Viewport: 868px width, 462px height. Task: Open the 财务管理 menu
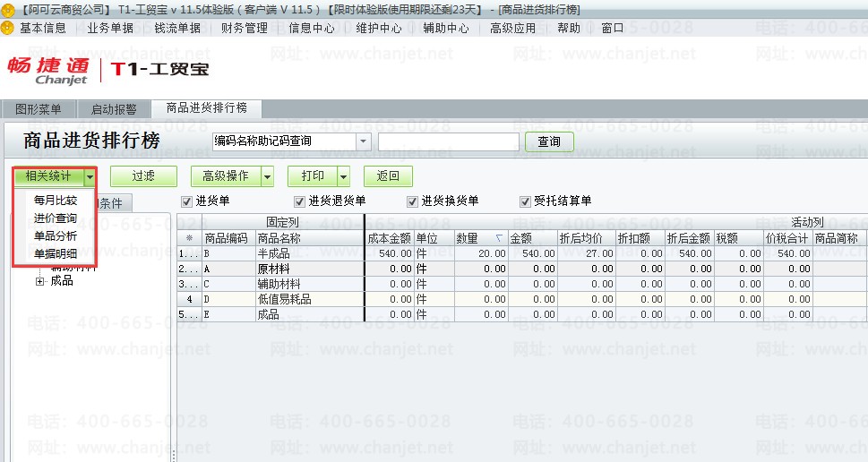click(245, 28)
